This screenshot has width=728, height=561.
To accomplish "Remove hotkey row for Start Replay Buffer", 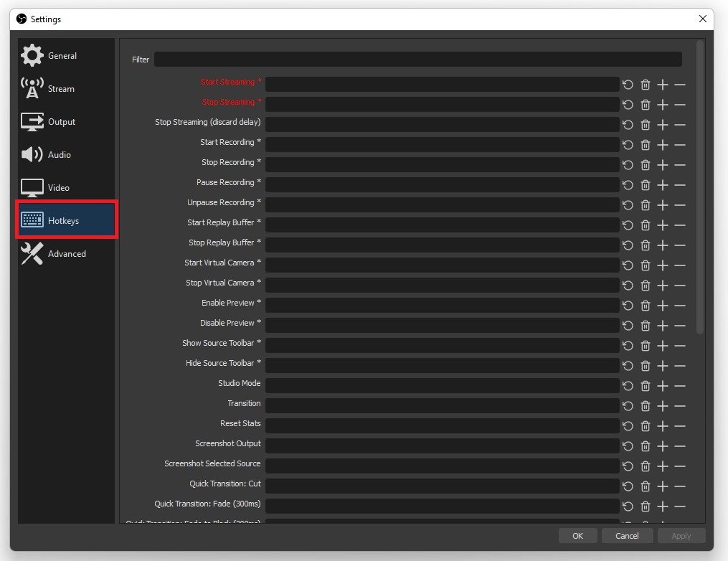I will [x=680, y=225].
